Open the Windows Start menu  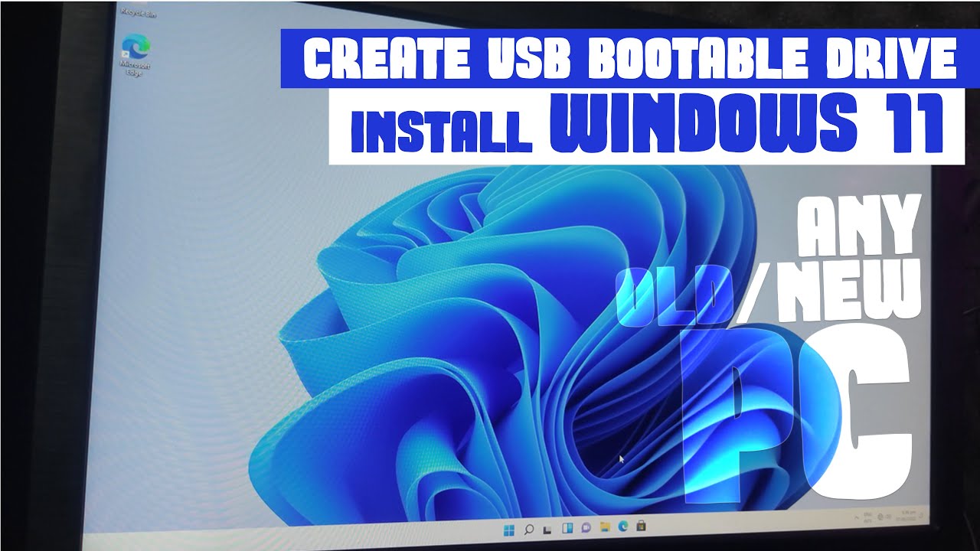(x=508, y=530)
